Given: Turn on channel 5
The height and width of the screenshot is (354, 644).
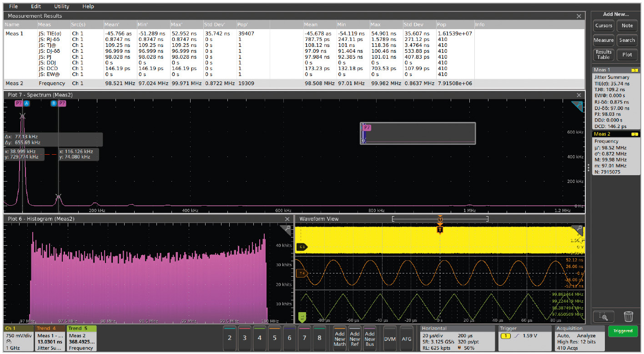Looking at the screenshot, I should tap(275, 337).
